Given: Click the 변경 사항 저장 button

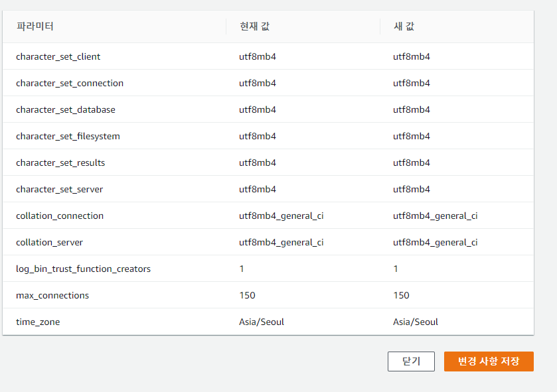Looking at the screenshot, I should click(489, 361).
